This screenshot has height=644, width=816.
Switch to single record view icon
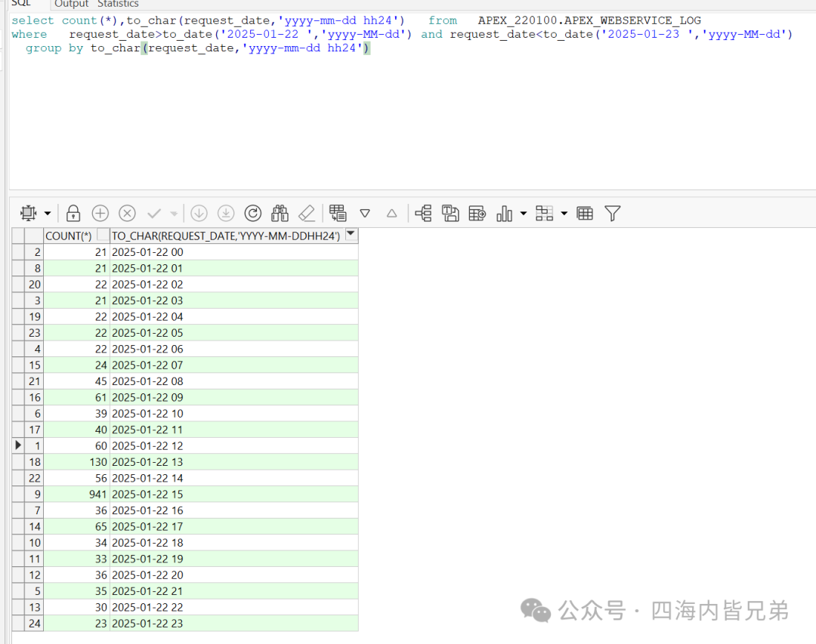tap(478, 213)
